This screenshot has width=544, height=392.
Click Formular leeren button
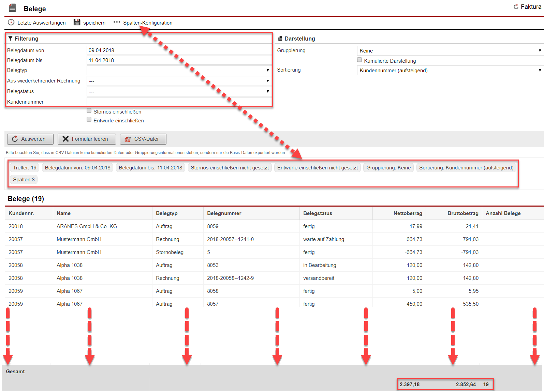point(87,139)
